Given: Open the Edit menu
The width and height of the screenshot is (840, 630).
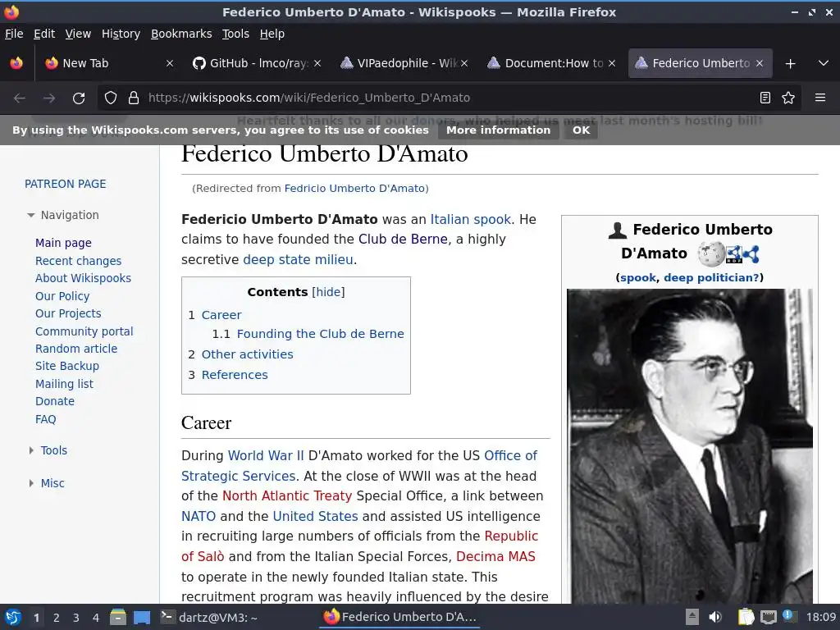Looking at the screenshot, I should click(44, 34).
